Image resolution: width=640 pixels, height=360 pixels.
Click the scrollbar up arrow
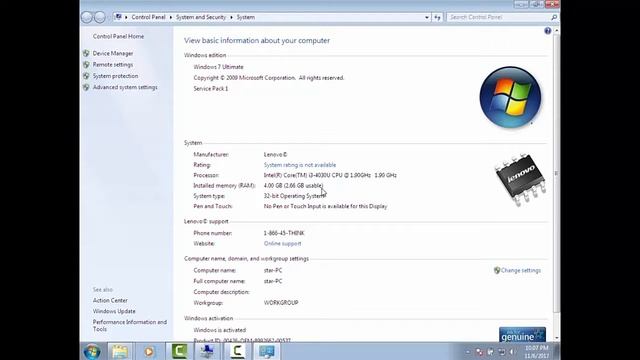556,31
